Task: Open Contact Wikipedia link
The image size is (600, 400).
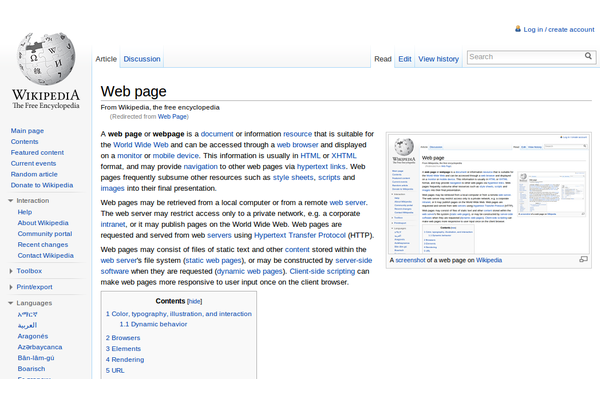Action: 46,255
